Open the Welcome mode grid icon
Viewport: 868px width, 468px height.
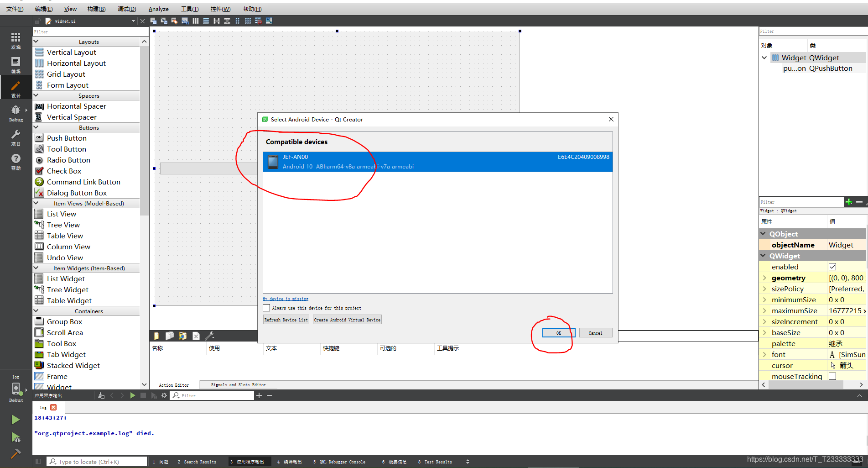coord(16,37)
